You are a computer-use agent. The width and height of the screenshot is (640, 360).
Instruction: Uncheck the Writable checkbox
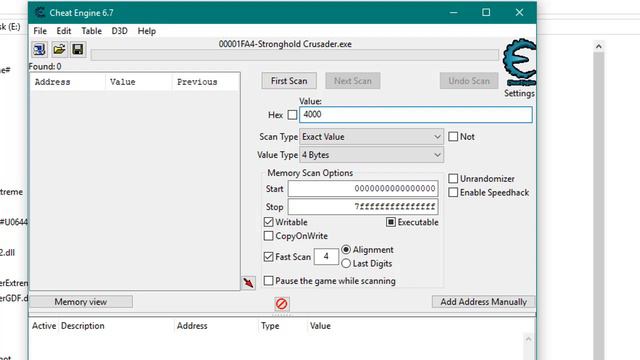(269, 222)
